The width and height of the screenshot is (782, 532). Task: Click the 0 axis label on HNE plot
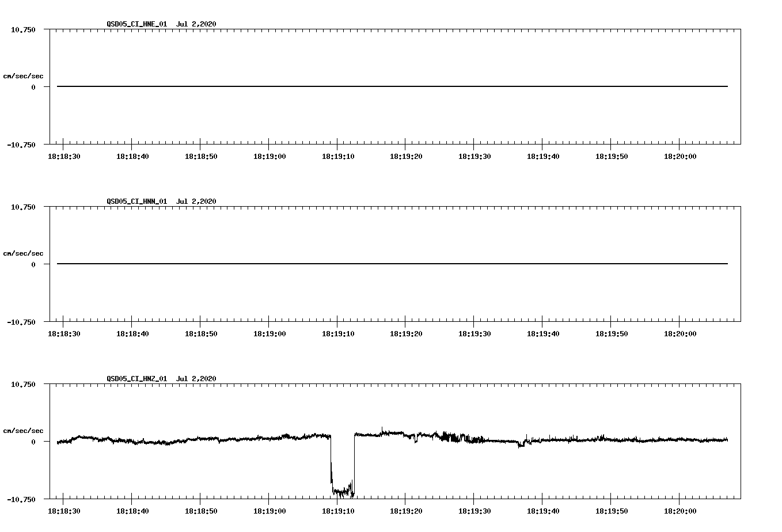pyautogui.click(x=33, y=87)
